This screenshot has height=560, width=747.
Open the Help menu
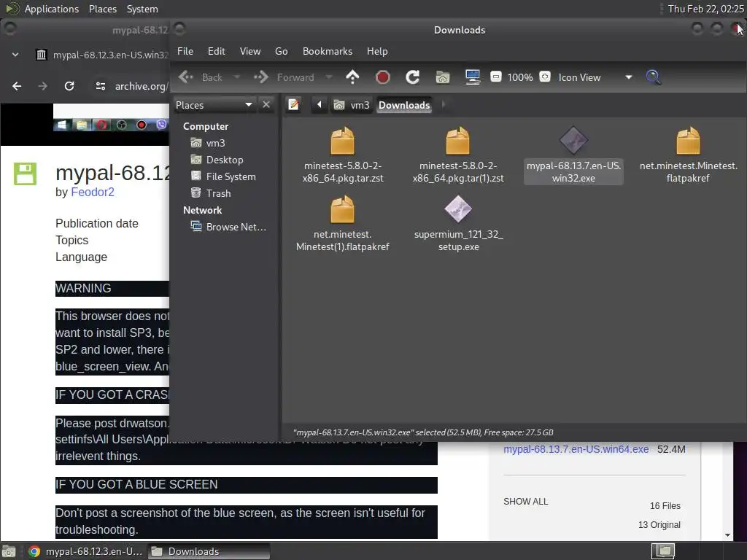[x=377, y=51]
